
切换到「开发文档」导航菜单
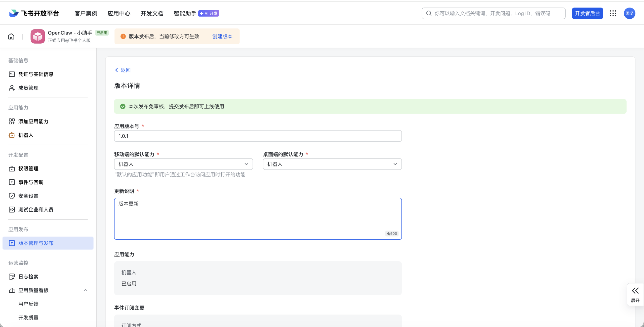point(152,13)
